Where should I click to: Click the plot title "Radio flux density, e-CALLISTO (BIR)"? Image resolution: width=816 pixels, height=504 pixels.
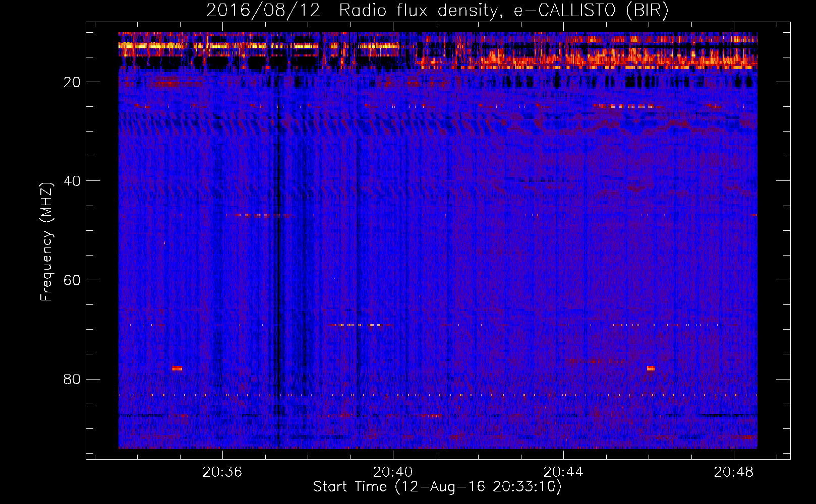pos(503,11)
